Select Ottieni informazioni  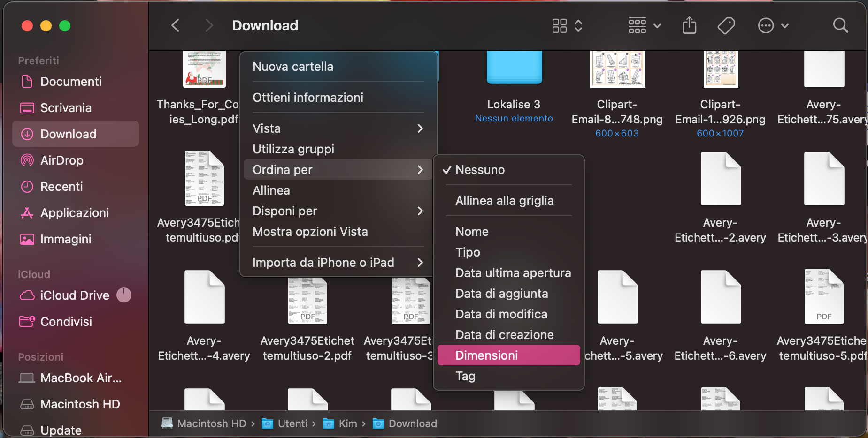tap(308, 98)
